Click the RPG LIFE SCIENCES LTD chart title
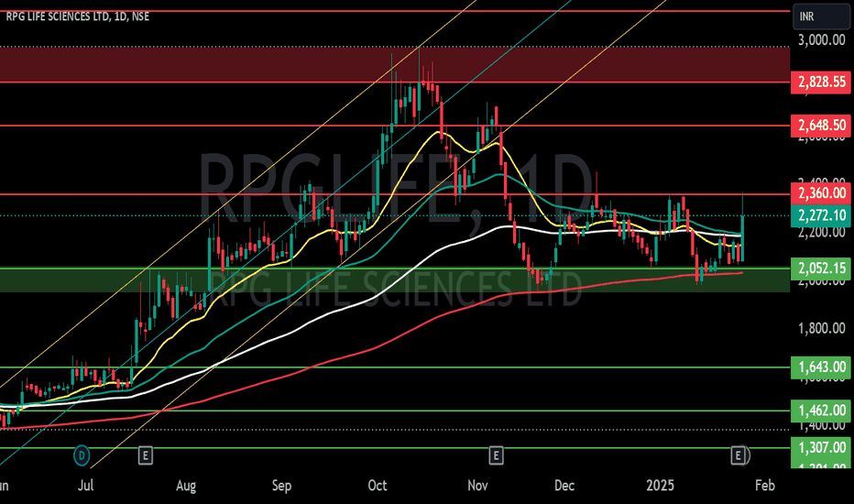The width and height of the screenshot is (854, 504). (77, 16)
